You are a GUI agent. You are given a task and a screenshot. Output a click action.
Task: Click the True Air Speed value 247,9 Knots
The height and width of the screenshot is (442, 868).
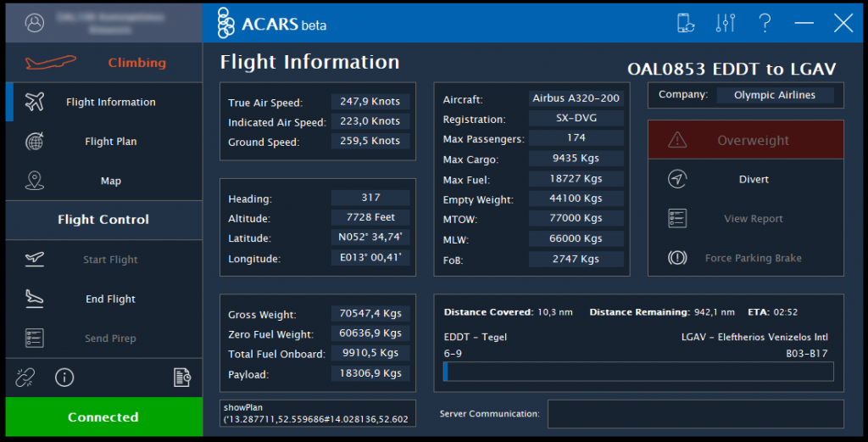(370, 101)
